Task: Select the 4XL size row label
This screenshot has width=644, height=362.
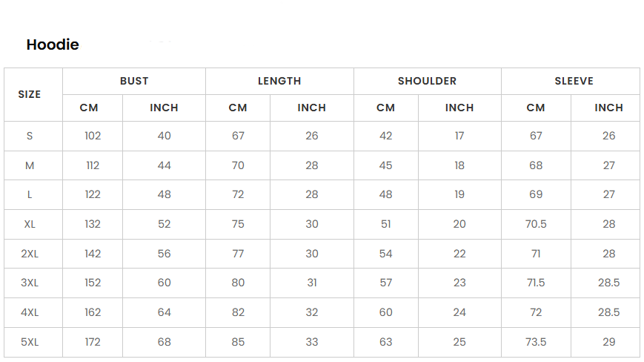Action: point(30,313)
